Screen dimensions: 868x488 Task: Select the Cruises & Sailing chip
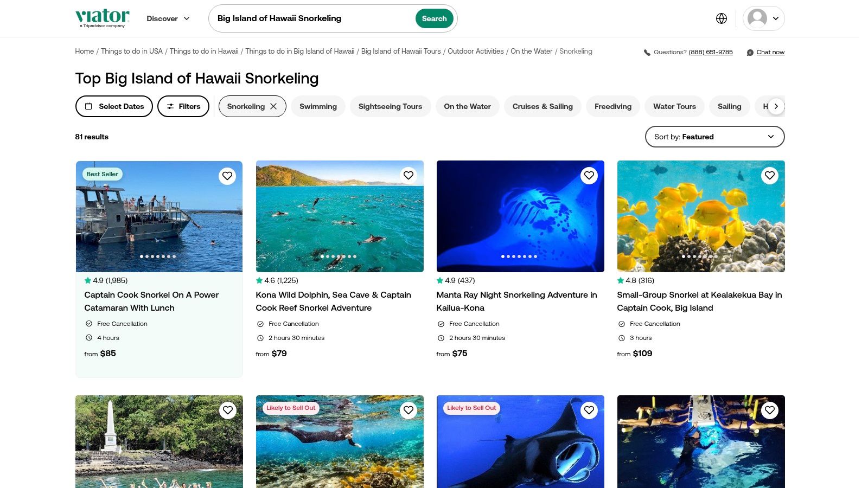click(x=542, y=106)
